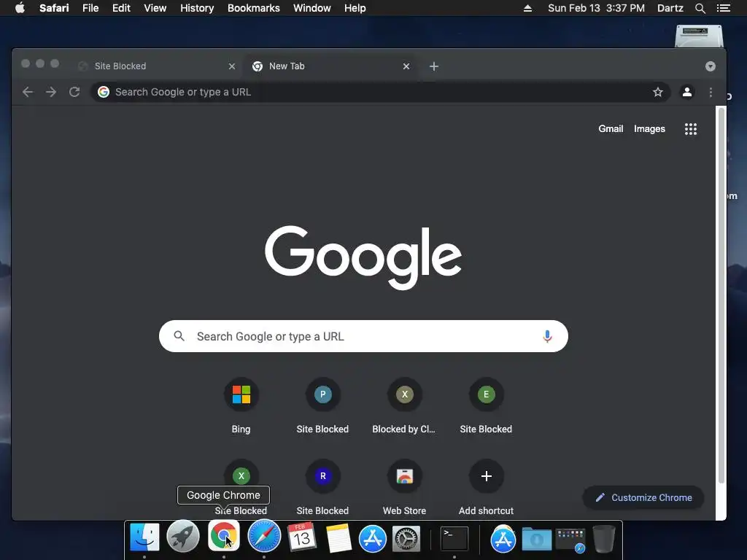This screenshot has height=560, width=747.
Task: Open the App Store icon next to the blue folder
Action: pyautogui.click(x=503, y=539)
